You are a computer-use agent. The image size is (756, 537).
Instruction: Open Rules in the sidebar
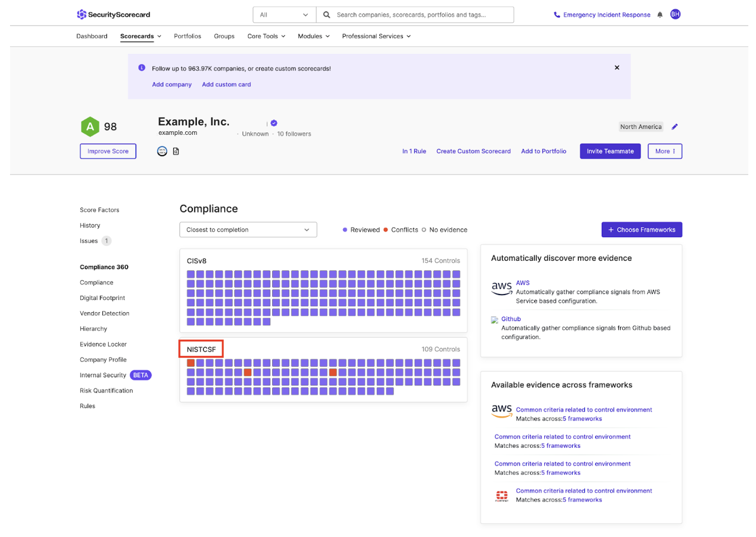click(x=88, y=406)
